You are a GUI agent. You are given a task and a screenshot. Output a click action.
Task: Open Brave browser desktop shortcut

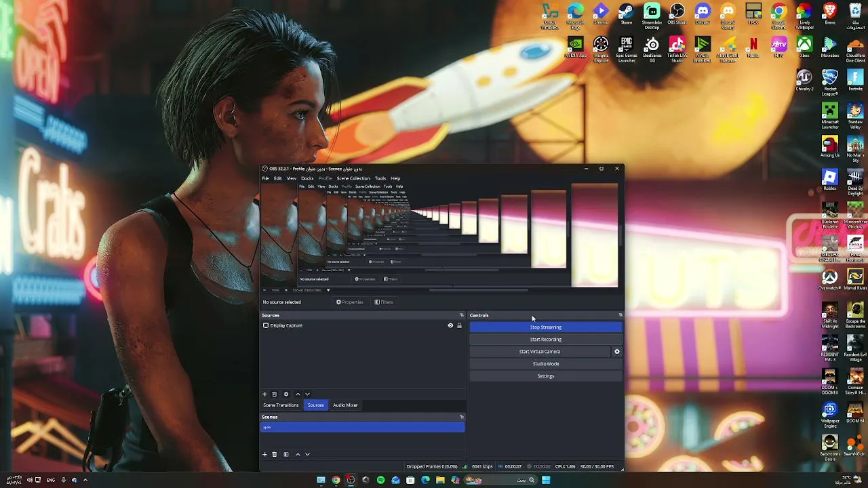click(x=829, y=15)
